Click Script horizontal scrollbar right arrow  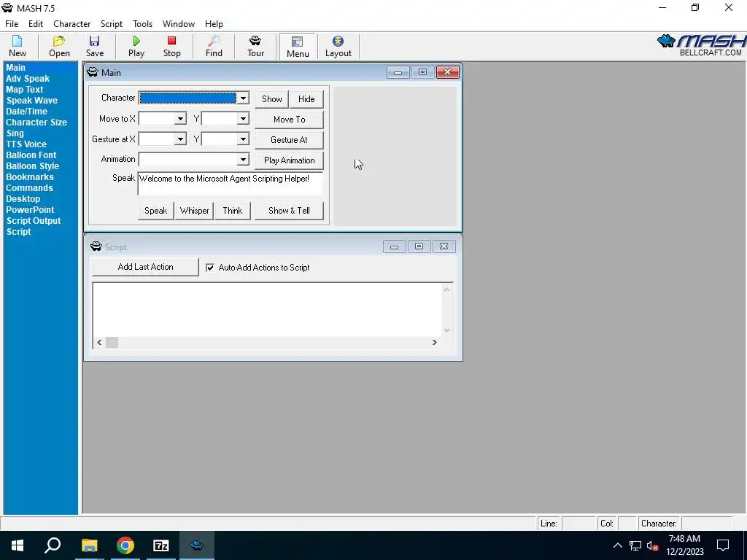pos(435,343)
